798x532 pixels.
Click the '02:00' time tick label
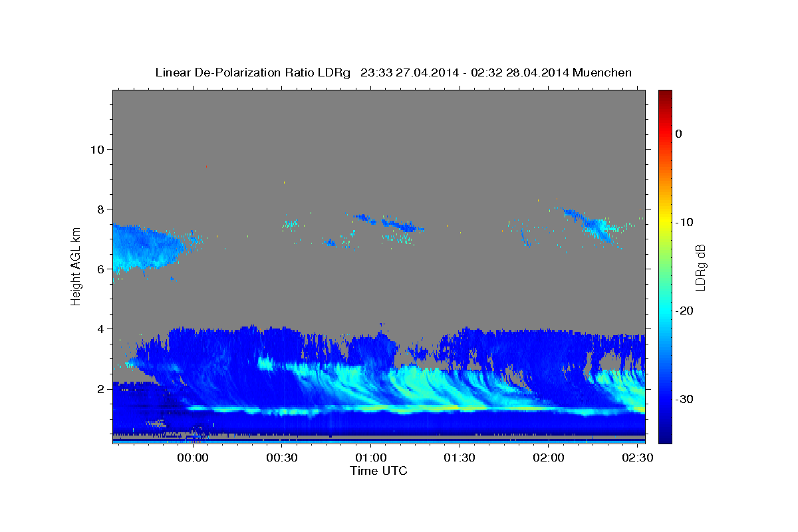coord(548,458)
